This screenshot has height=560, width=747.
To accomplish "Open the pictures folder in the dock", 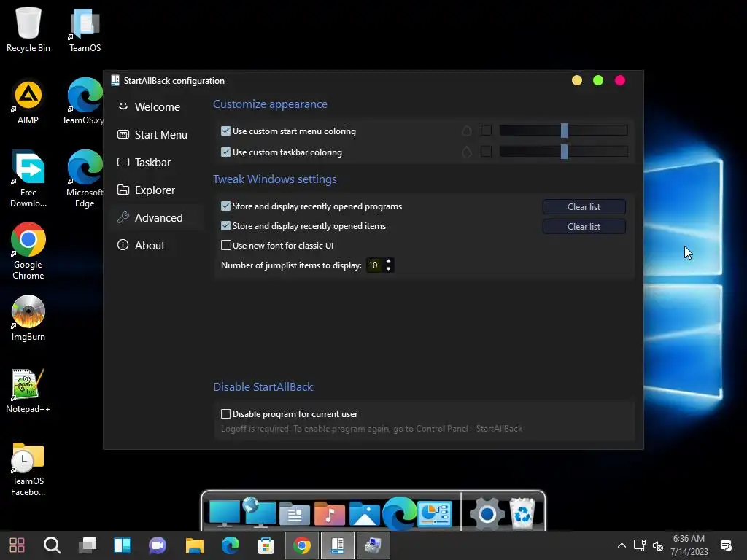I will pos(365,514).
